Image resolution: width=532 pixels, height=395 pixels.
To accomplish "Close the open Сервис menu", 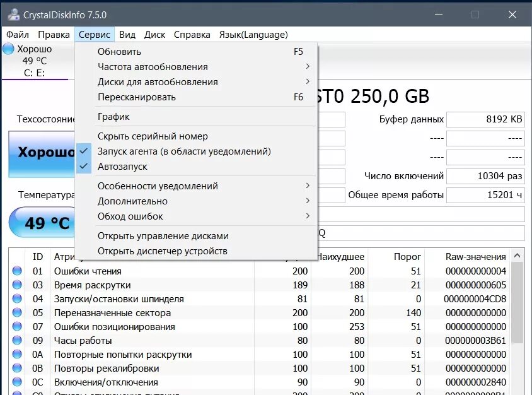I will [x=95, y=35].
